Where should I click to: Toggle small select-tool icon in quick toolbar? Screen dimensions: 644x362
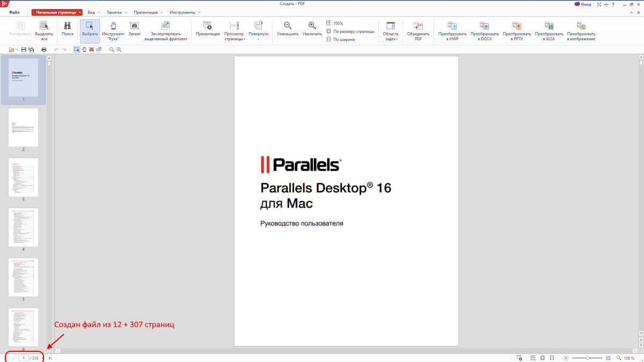[x=77, y=50]
